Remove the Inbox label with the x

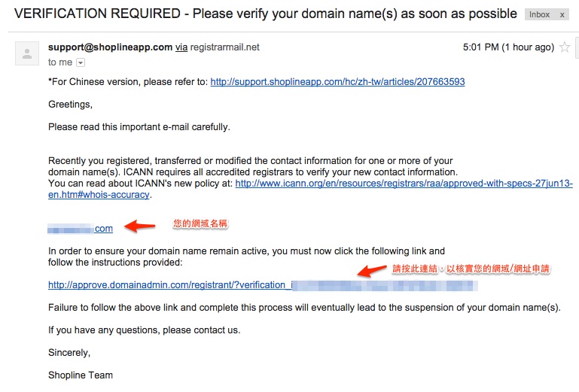pyautogui.click(x=562, y=15)
